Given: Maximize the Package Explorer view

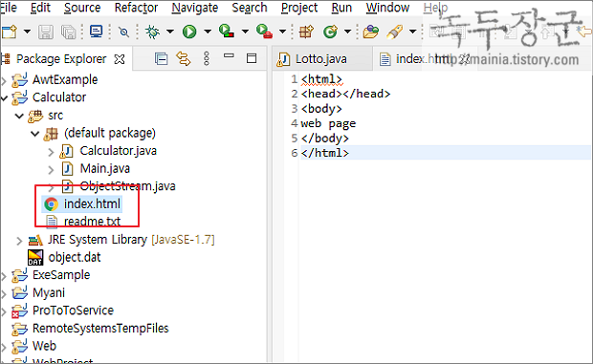Looking at the screenshot, I should point(252,58).
